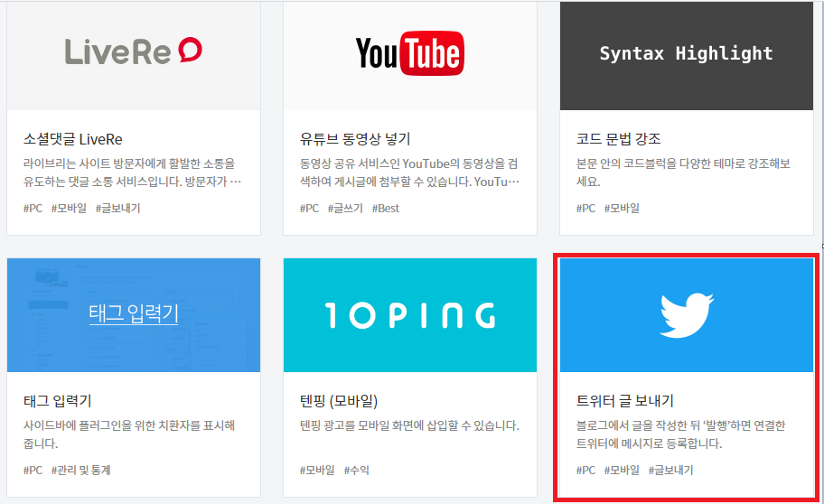Click the #모바일 tag under LiveRe
The width and height of the screenshot is (824, 504).
pyautogui.click(x=69, y=208)
